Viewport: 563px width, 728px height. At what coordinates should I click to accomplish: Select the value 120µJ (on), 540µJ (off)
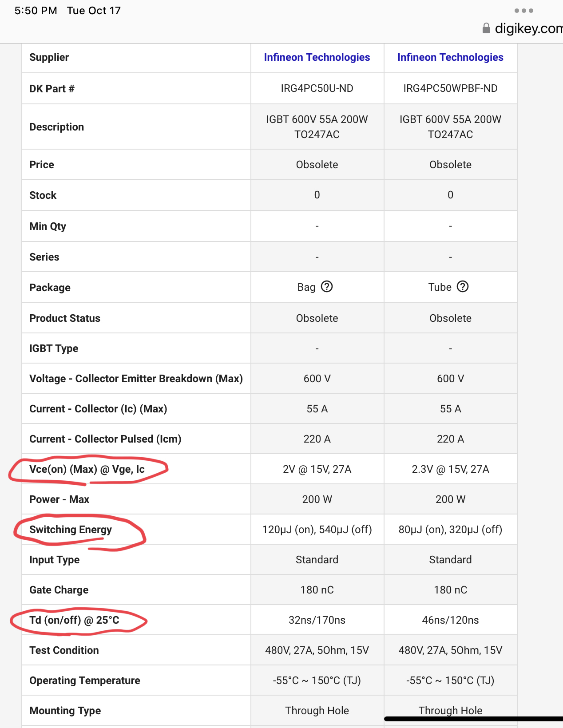[x=317, y=530]
